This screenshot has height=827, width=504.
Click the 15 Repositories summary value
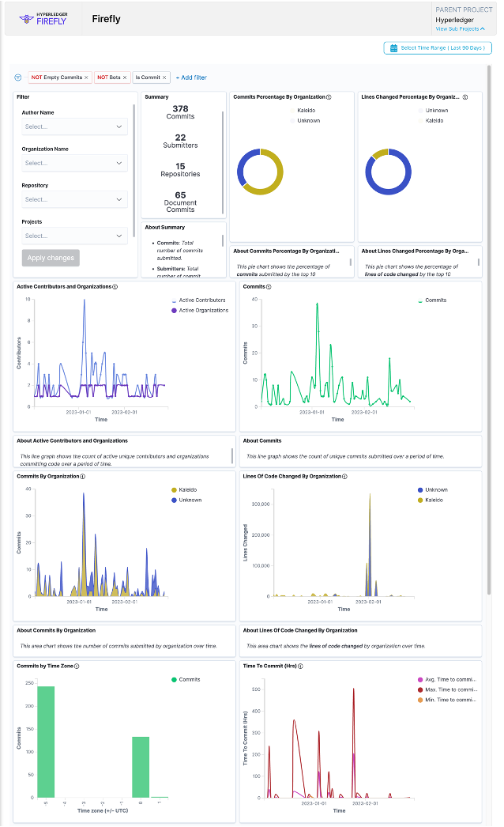tap(180, 170)
